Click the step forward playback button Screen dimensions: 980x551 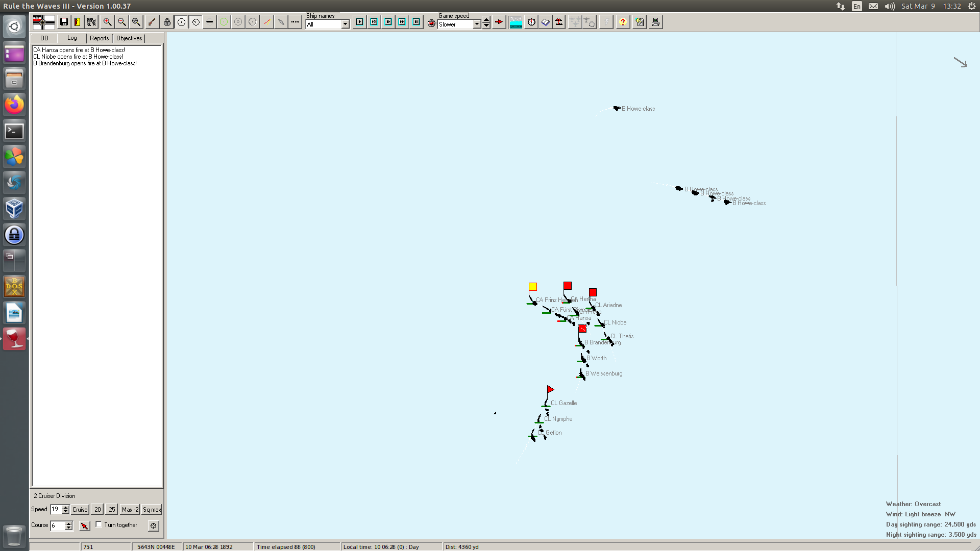[x=388, y=22]
